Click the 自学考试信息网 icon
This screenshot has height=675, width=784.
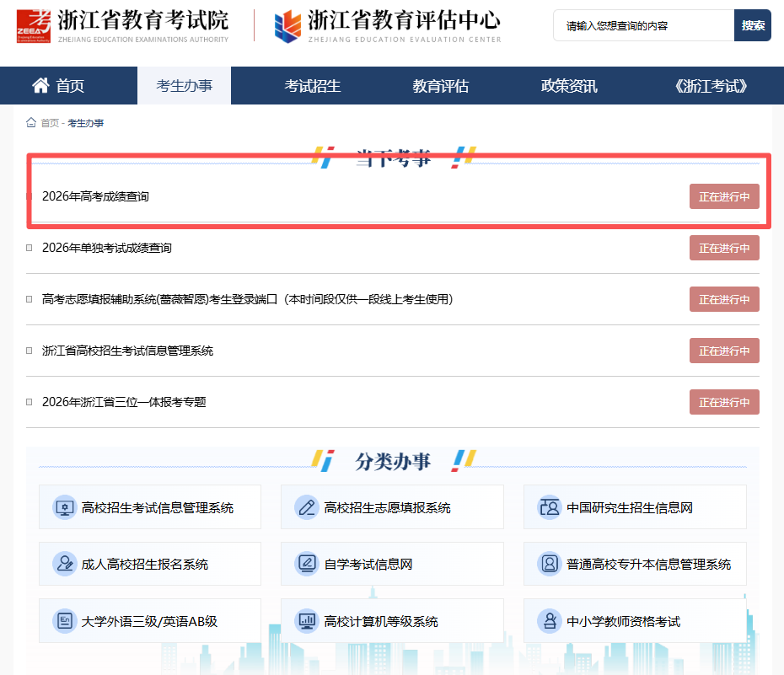307,564
